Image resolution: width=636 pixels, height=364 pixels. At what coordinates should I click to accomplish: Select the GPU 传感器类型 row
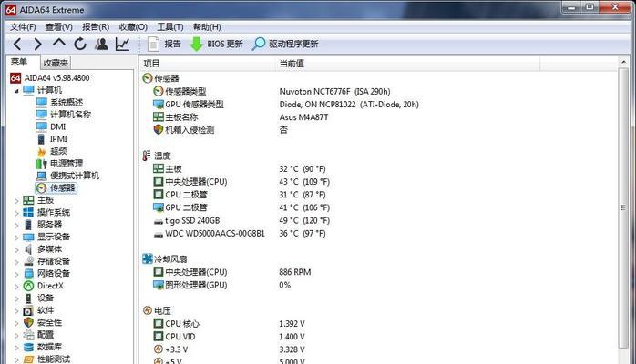pos(380,105)
